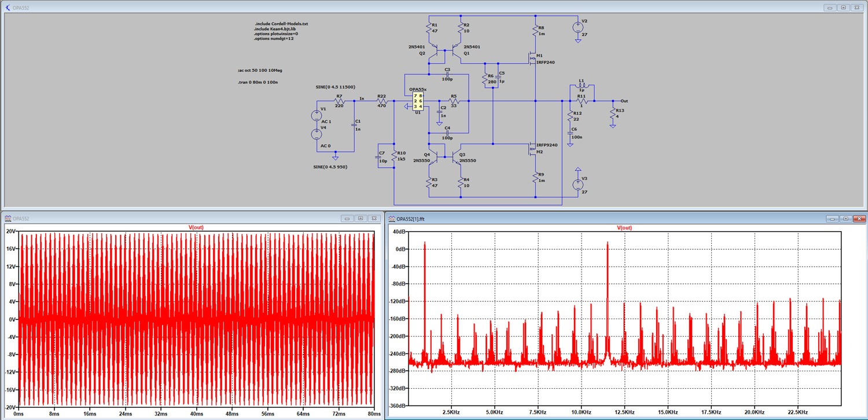This screenshot has height=420, width=868.
Task: Click the 22.5KHz frequency axis label
Action: pos(798,412)
